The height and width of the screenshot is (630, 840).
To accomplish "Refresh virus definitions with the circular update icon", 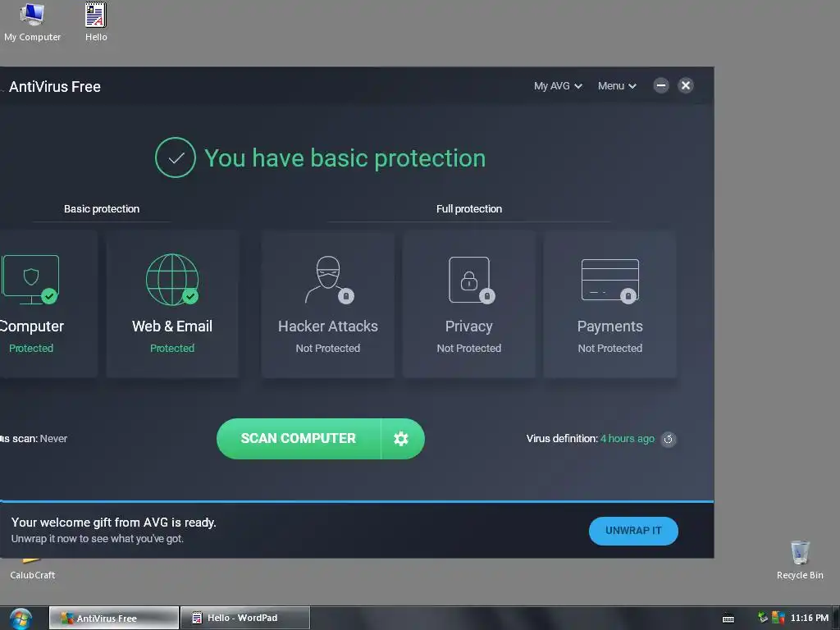I will click(x=668, y=440).
